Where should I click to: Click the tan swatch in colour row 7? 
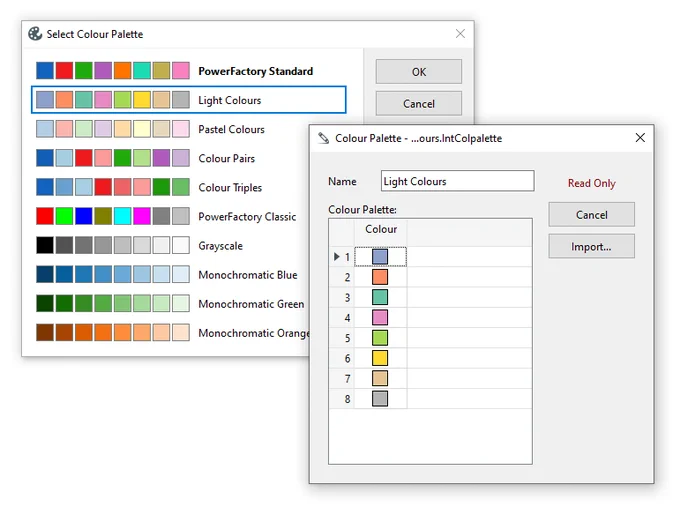[x=380, y=378]
